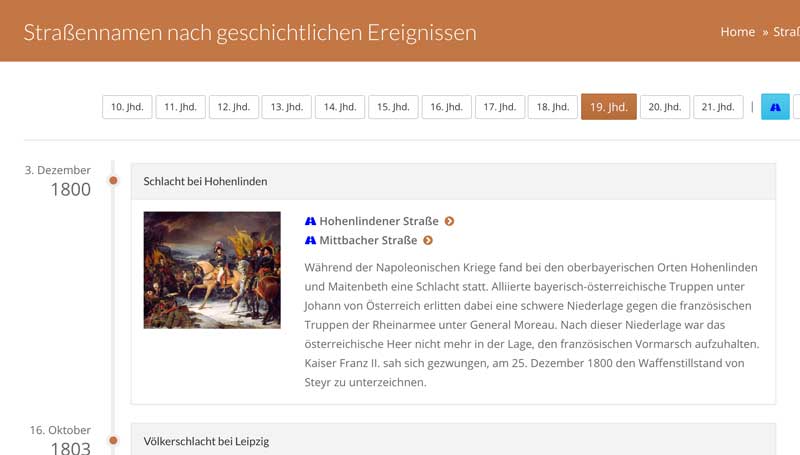Switch to the 11. Jhd. tab
800x455 pixels.
[x=180, y=107]
